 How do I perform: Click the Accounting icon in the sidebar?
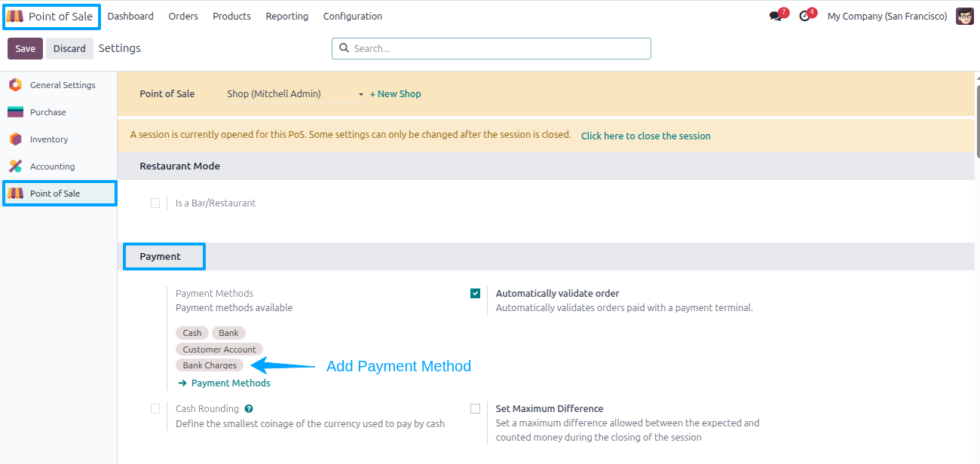click(15, 166)
